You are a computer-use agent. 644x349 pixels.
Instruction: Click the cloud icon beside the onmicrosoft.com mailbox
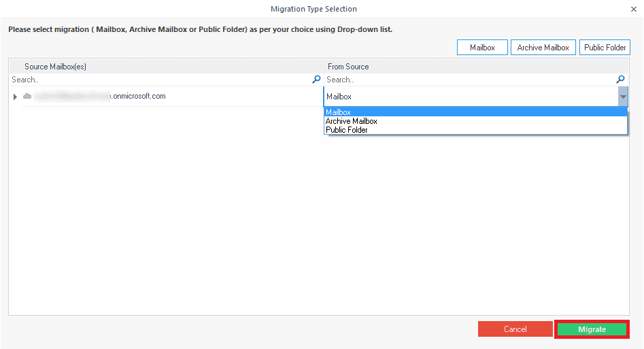tap(27, 97)
